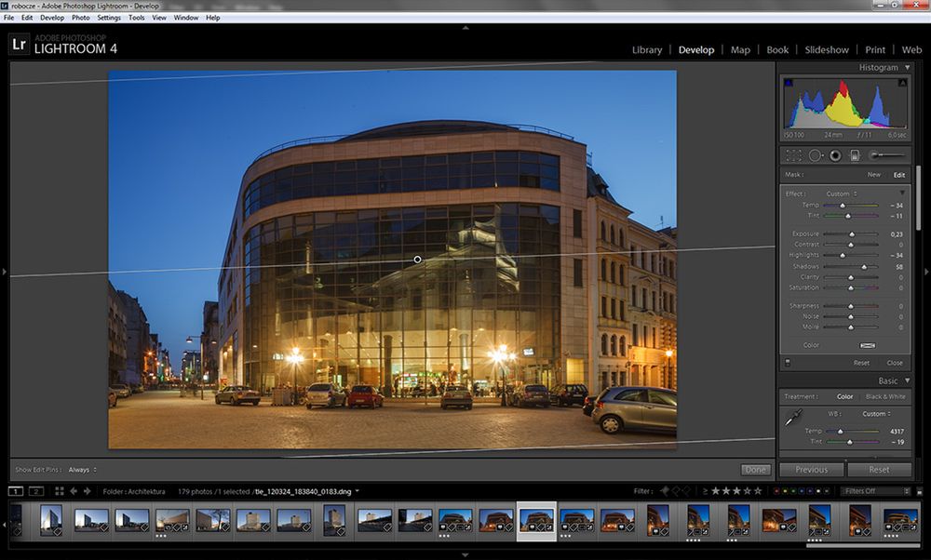Click the filter Shadows slider handle
This screenshot has width=931, height=560.
(865, 267)
